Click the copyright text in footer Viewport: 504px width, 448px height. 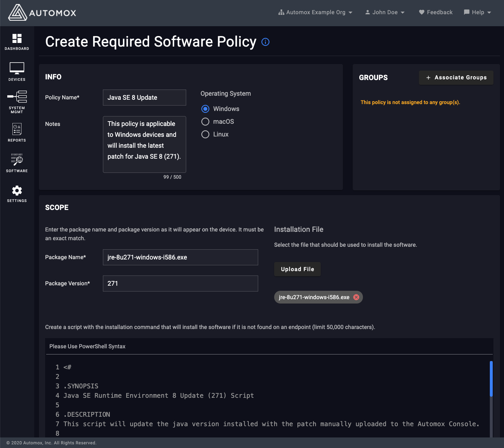click(x=51, y=443)
